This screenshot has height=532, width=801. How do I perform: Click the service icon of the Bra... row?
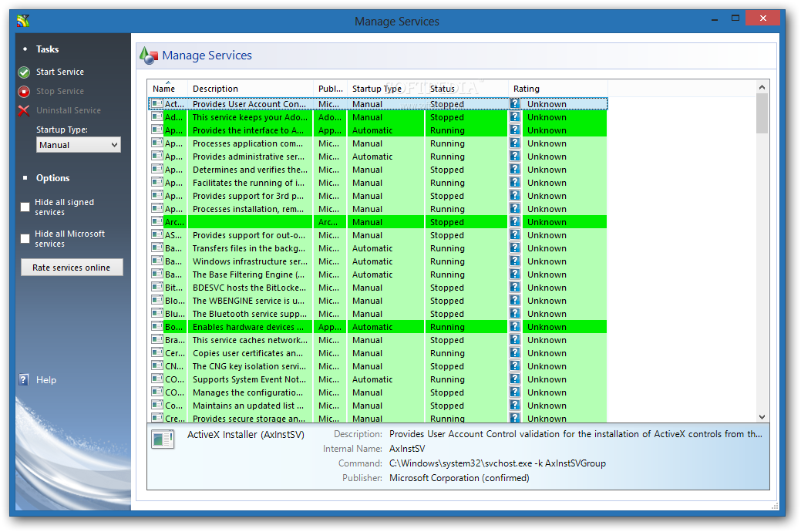coord(157,340)
